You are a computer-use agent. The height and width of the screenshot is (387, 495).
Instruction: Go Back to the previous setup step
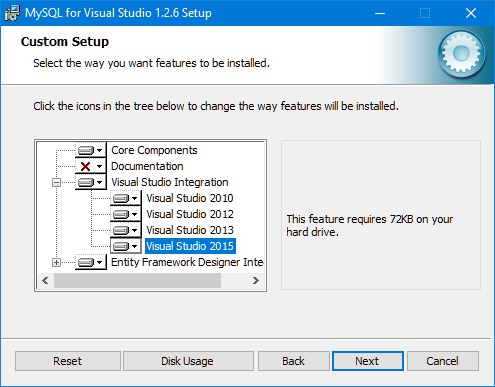[294, 361]
